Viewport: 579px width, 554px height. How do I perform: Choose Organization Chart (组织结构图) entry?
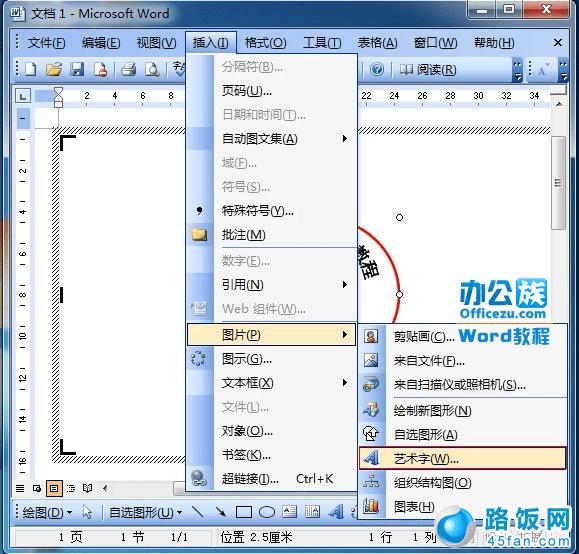tap(463, 483)
